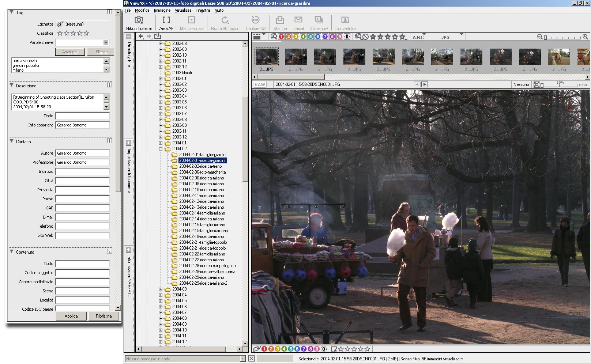591x364 pixels.
Task: Open image in Capture NX
Action: coord(256,23)
